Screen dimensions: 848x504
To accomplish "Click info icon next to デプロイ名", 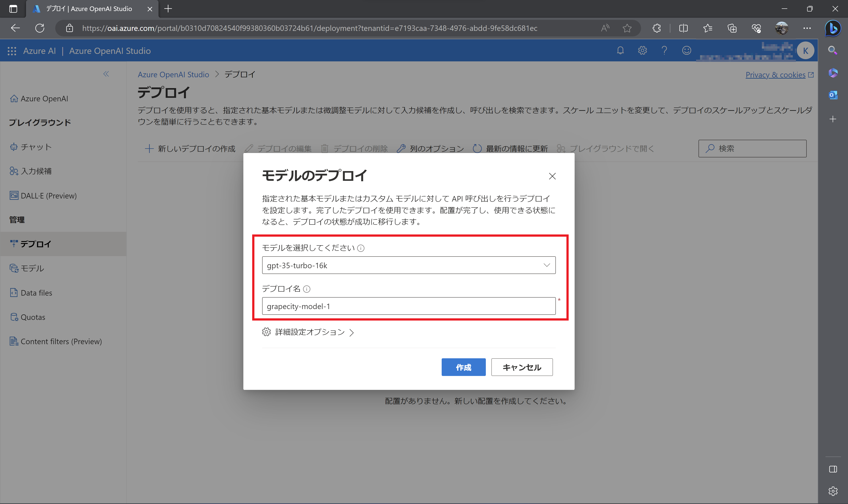I will tap(307, 289).
